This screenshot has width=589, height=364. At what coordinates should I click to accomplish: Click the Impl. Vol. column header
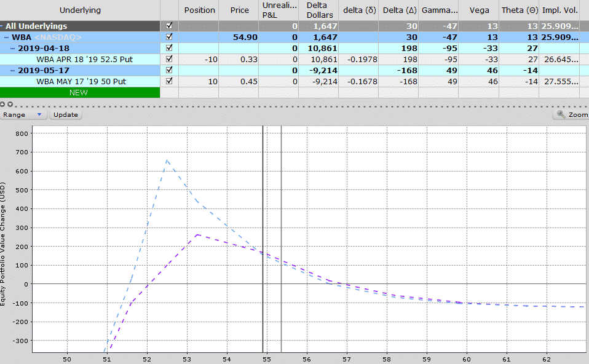point(559,10)
